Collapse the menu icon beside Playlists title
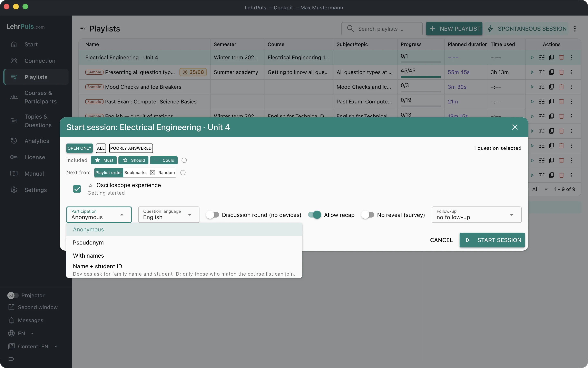This screenshot has height=368, width=588. pos(83,29)
